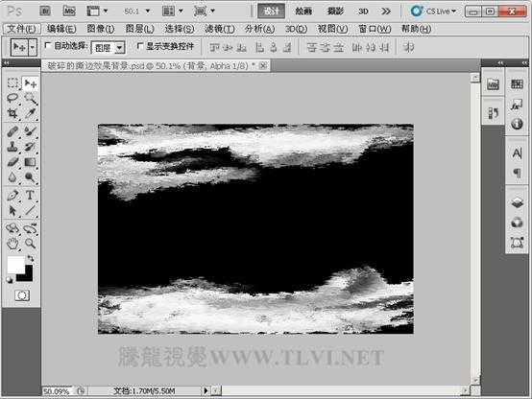Enable show transform controls checkbox

tap(139, 46)
